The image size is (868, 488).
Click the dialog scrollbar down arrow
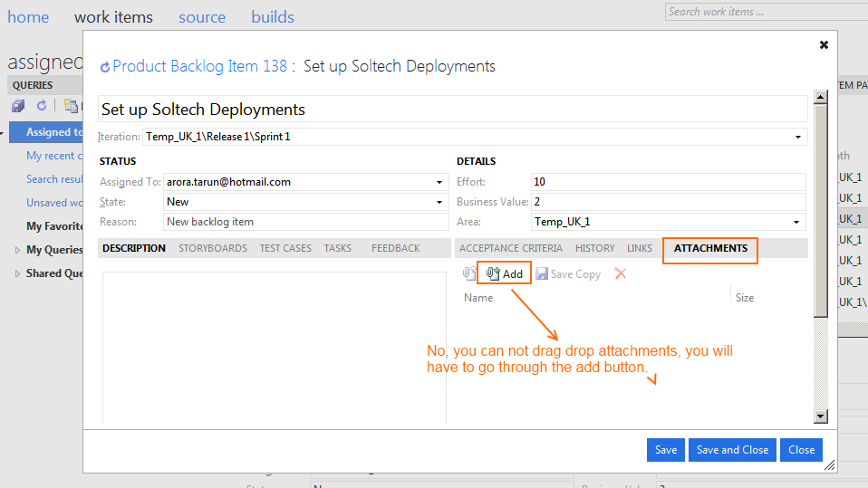pos(820,416)
